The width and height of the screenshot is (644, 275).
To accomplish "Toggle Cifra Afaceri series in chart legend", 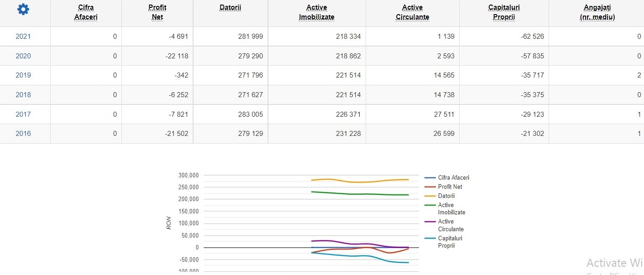I will (x=453, y=178).
